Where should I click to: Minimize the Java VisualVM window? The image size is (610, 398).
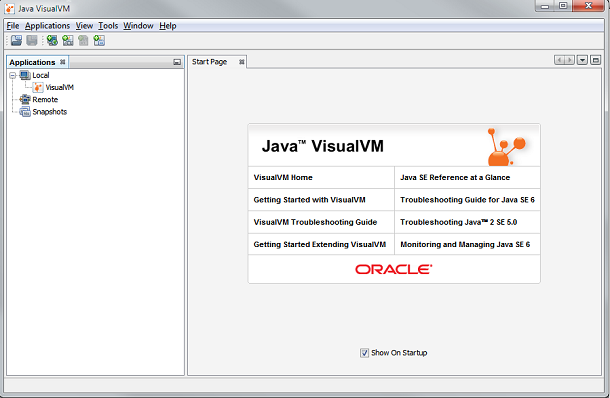(x=545, y=6)
